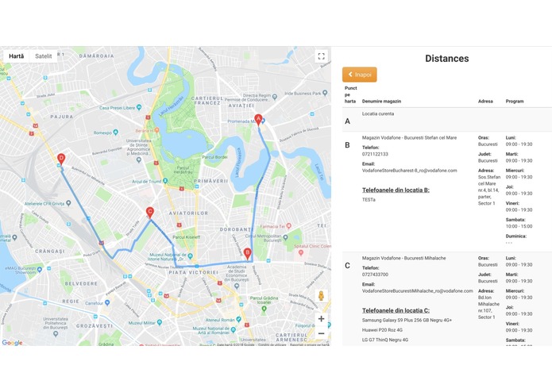Click Telefoanele din locatia C heading
This screenshot has height=392, width=552.
396,310
